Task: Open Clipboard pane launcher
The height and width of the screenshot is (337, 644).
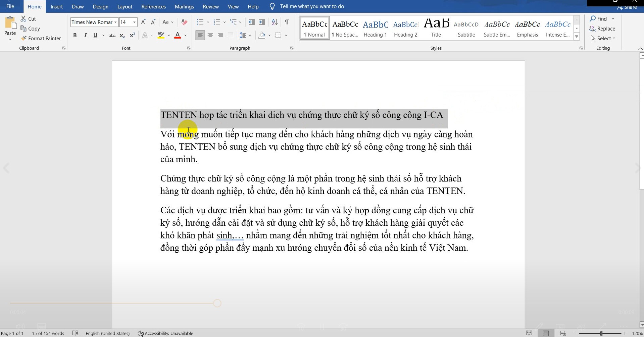Action: pos(64,48)
